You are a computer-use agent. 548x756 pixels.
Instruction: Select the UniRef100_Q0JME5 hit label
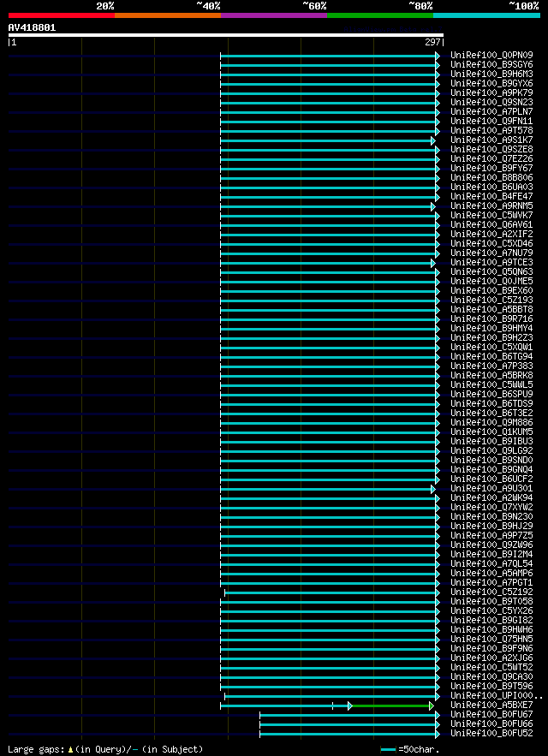click(492, 281)
